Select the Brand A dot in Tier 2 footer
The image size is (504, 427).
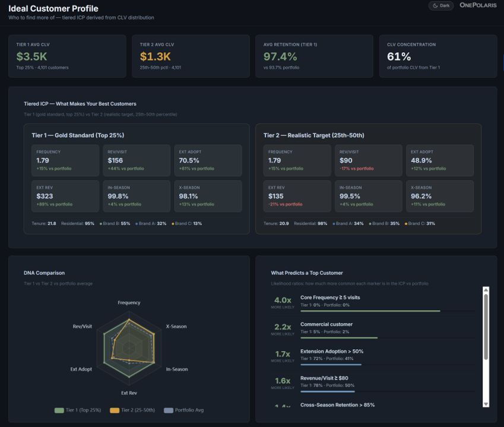tap(333, 223)
